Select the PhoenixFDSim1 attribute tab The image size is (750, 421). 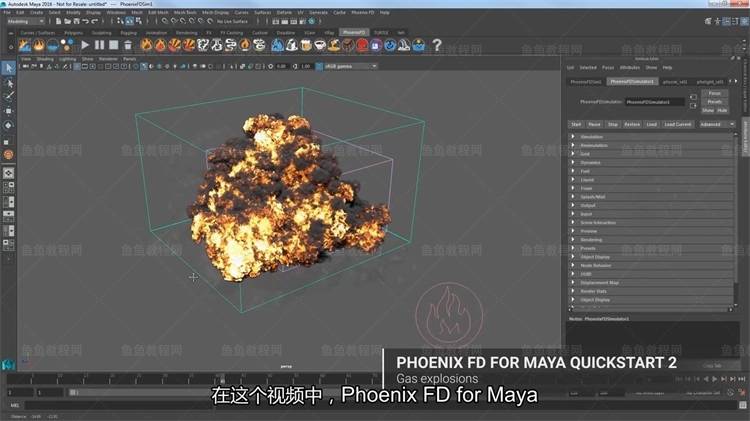(x=586, y=82)
